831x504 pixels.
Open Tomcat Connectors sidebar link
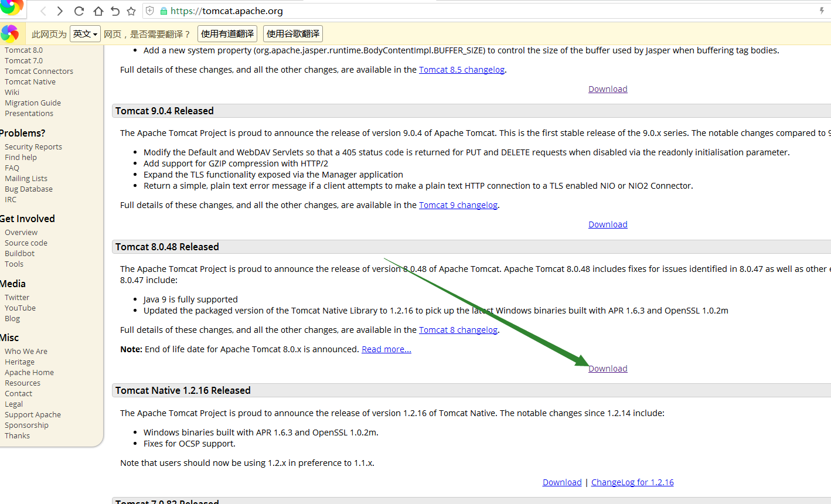(x=39, y=71)
